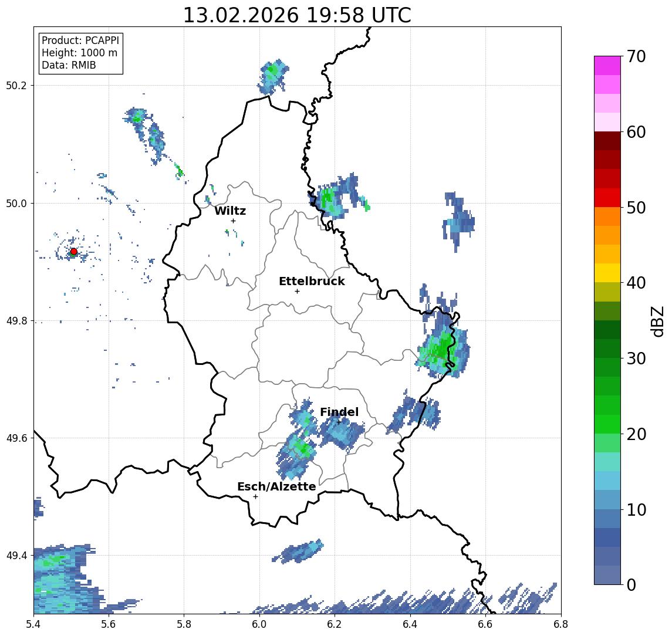Click the bright green colorbar swatch above 20

607,424
